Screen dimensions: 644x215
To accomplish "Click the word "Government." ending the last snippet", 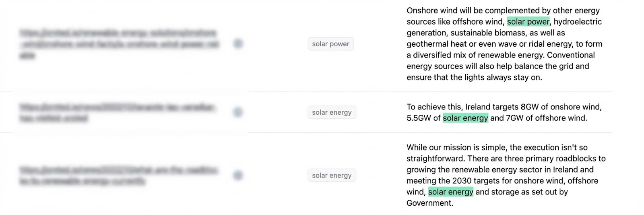I will click(x=429, y=203).
